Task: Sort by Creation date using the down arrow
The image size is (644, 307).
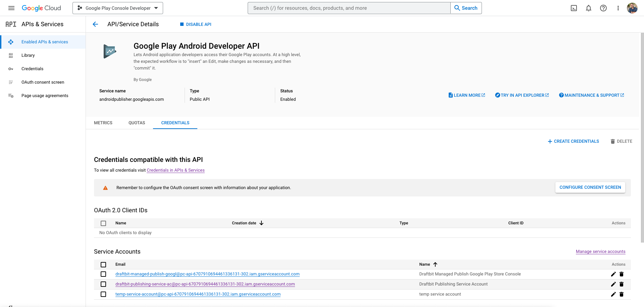Action: pyautogui.click(x=261, y=223)
